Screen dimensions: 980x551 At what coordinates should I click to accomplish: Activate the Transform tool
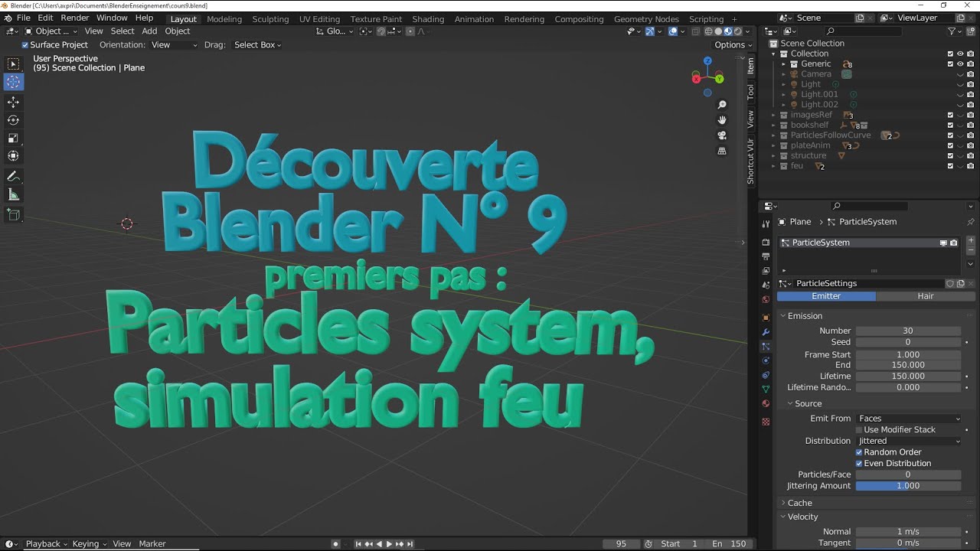[x=14, y=155]
